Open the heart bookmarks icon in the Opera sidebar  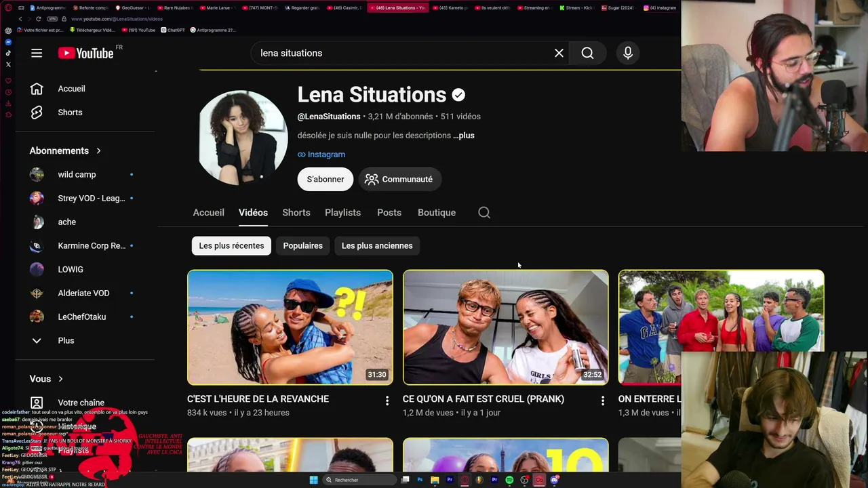click(8, 81)
